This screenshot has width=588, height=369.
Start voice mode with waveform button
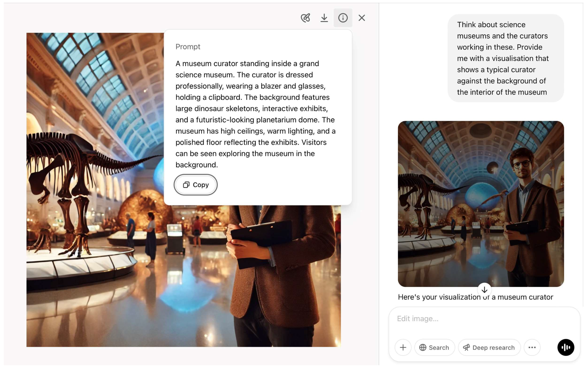(565, 347)
